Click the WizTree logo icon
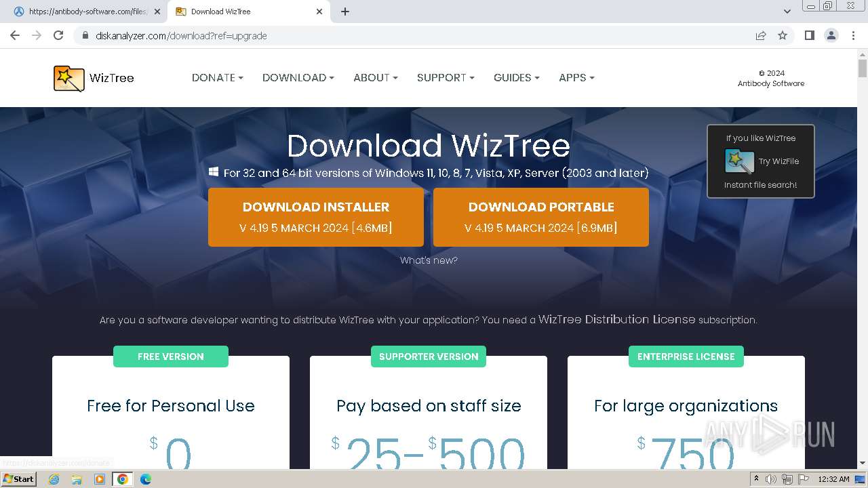This screenshot has width=868, height=488. 69,78
